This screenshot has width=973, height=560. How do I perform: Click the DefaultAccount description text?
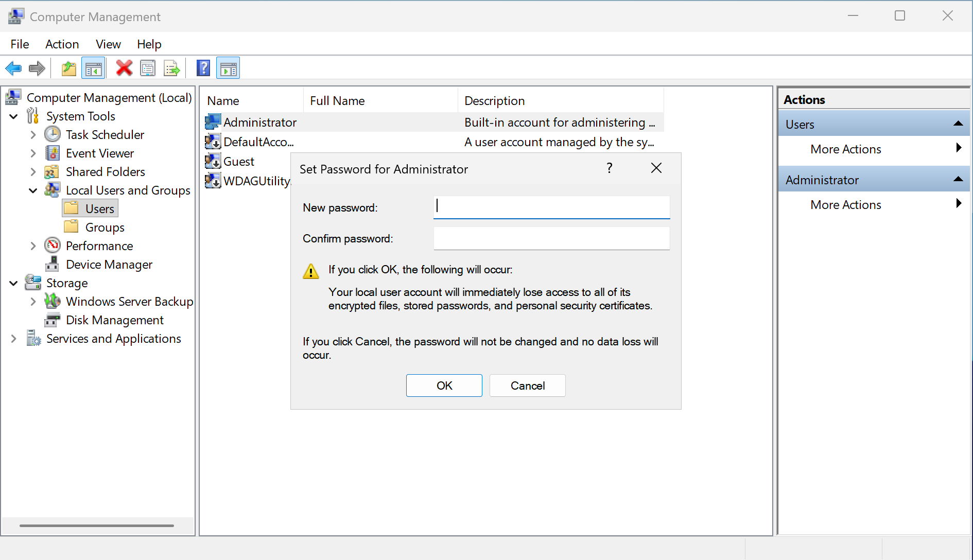[559, 142]
